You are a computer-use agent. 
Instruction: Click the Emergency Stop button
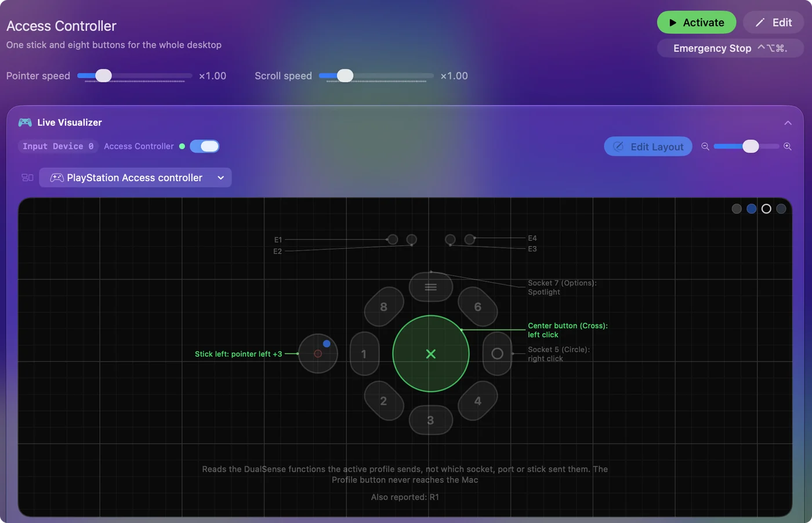pyautogui.click(x=730, y=48)
